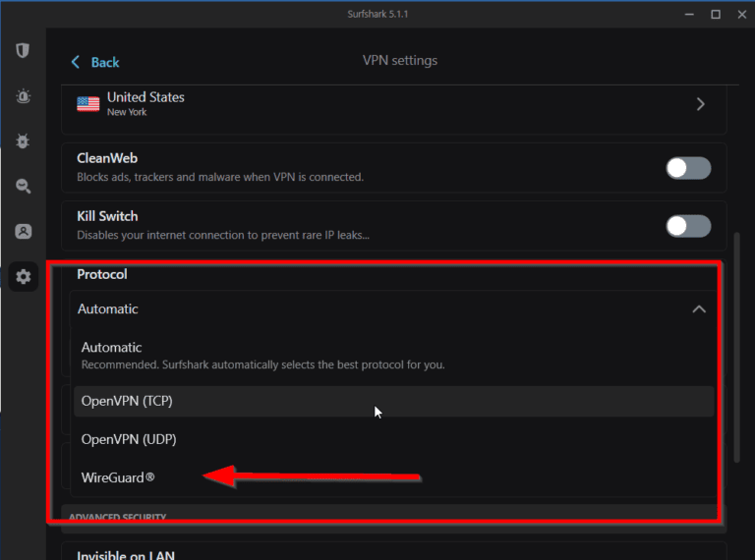Click the back chevron arrow icon

pos(76,62)
